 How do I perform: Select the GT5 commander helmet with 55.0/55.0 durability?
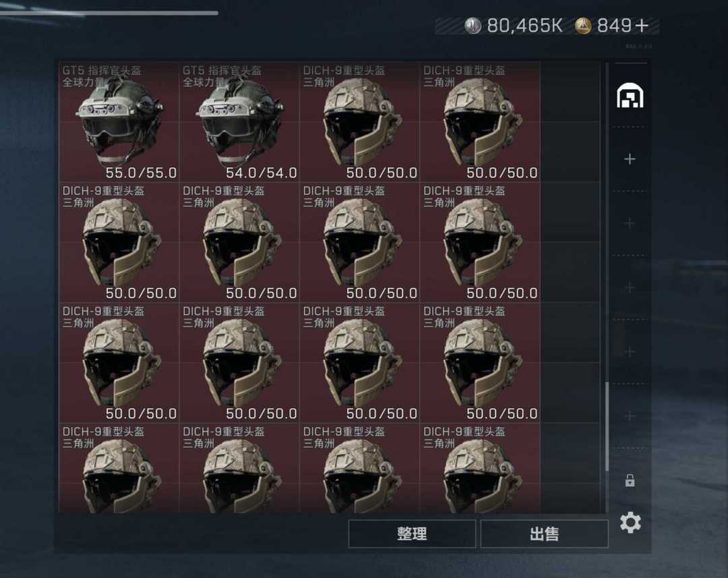[x=119, y=121]
